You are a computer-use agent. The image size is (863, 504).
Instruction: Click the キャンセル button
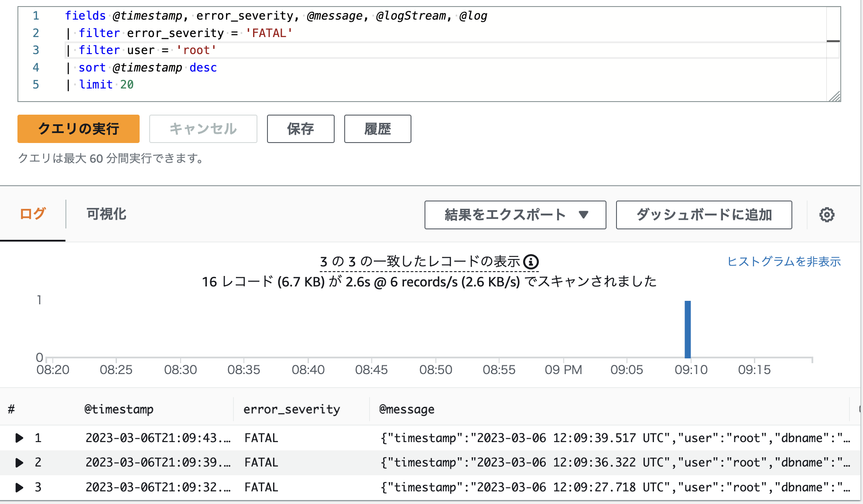[x=203, y=129]
